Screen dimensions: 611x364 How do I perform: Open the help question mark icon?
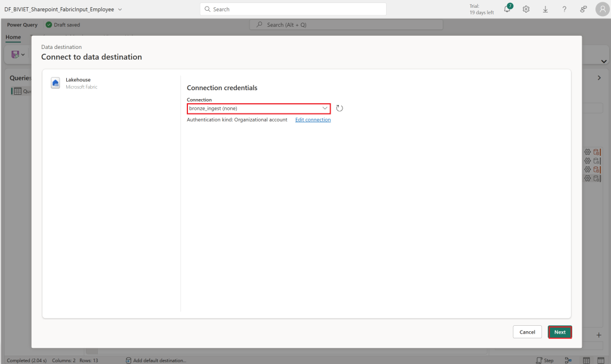click(564, 9)
